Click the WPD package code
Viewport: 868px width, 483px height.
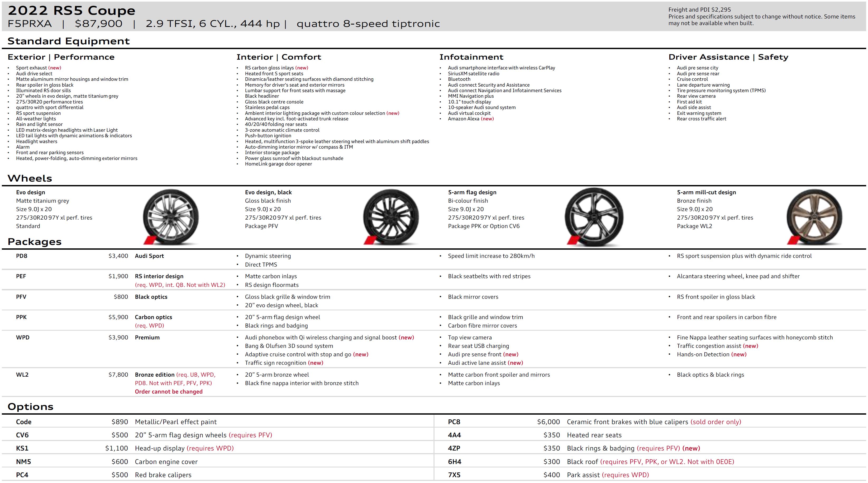tap(23, 337)
